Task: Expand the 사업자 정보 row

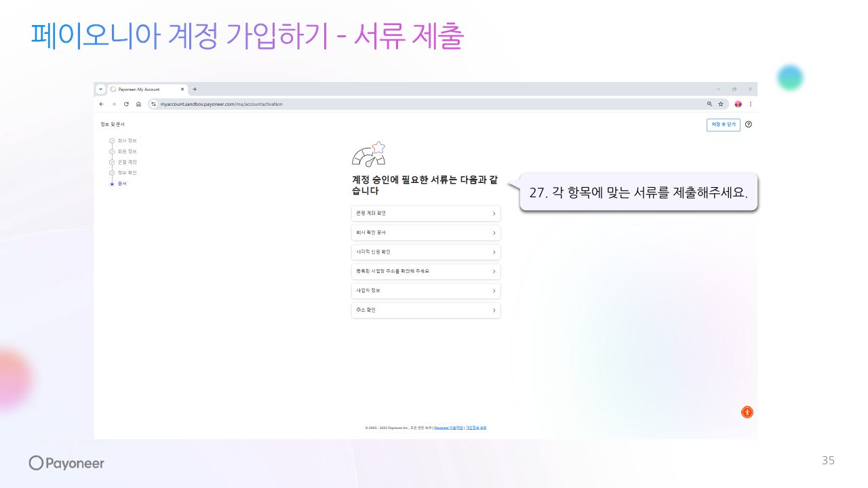Action: coord(426,291)
